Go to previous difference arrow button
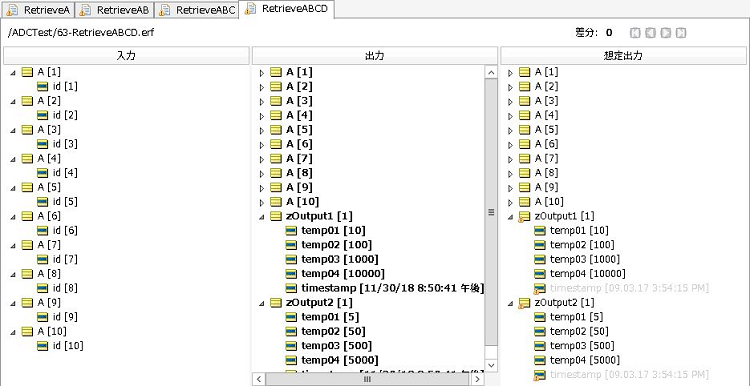The width and height of the screenshot is (750, 386). 650,33
